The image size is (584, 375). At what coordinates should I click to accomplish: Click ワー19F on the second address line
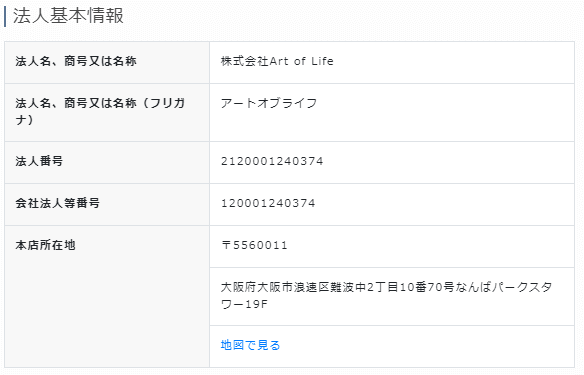[x=244, y=304]
